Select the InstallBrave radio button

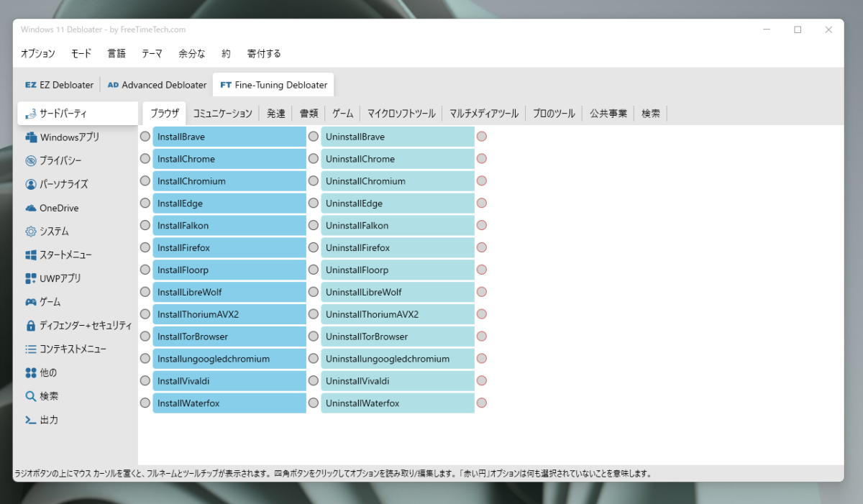pos(145,137)
